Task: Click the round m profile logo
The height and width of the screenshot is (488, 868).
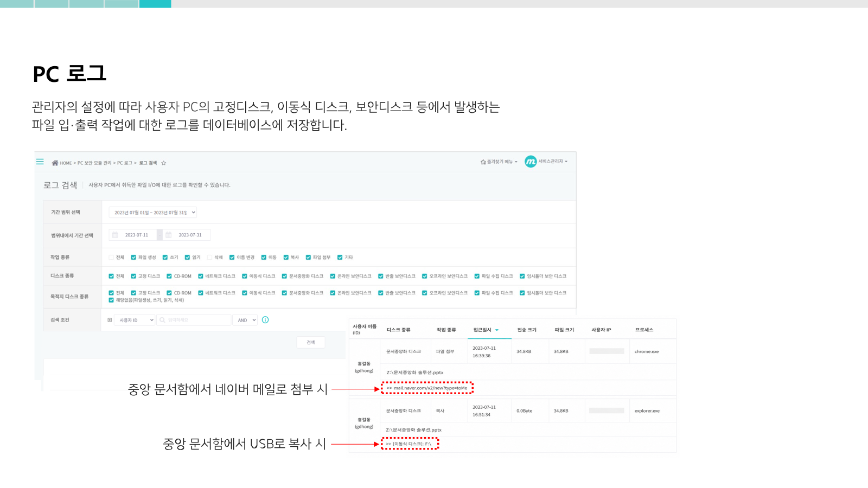Action: (531, 162)
